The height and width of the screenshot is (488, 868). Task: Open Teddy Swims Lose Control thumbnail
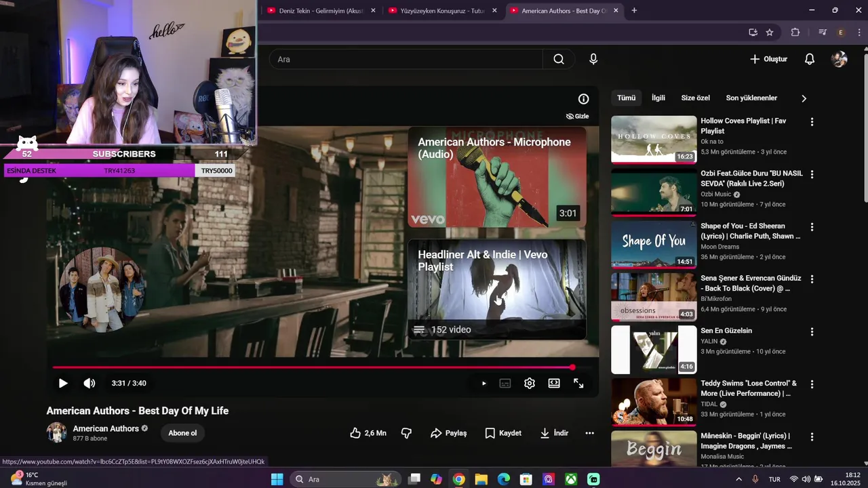(654, 402)
